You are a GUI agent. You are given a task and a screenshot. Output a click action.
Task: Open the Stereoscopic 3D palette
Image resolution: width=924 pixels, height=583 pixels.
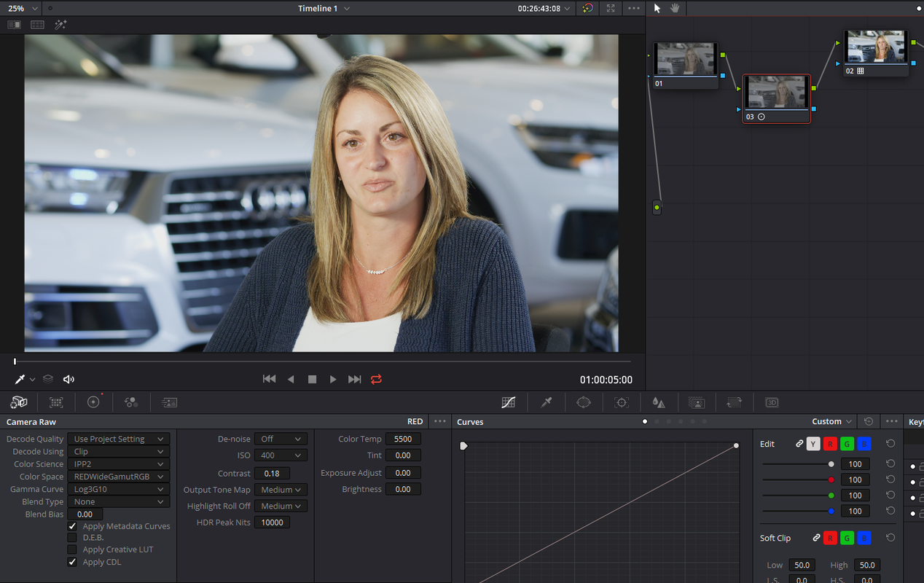pos(772,402)
